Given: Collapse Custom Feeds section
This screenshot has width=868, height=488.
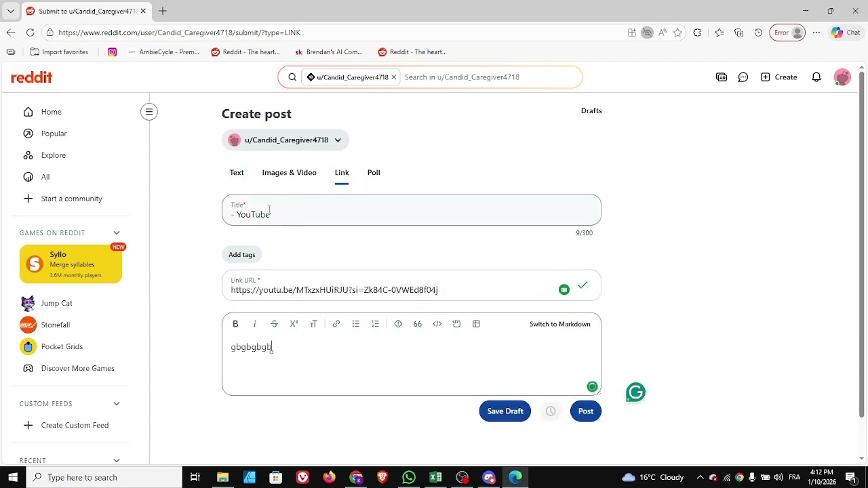Looking at the screenshot, I should 117,404.
